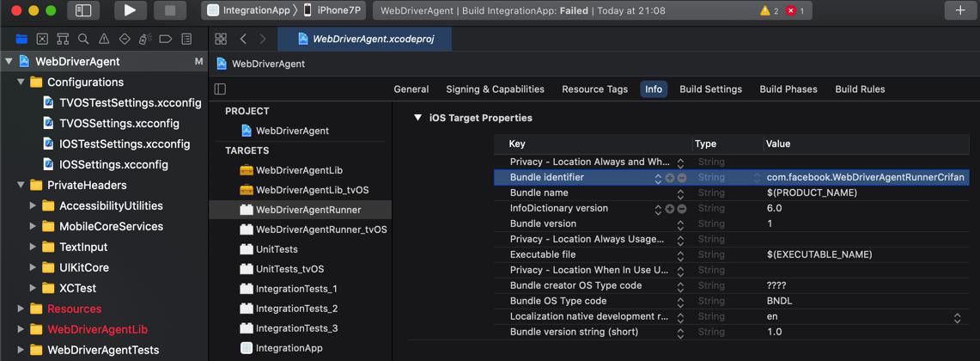This screenshot has height=361, width=980.
Task: Select the WebDriverAgent.xcodeproj editor tab
Action: pos(365,39)
